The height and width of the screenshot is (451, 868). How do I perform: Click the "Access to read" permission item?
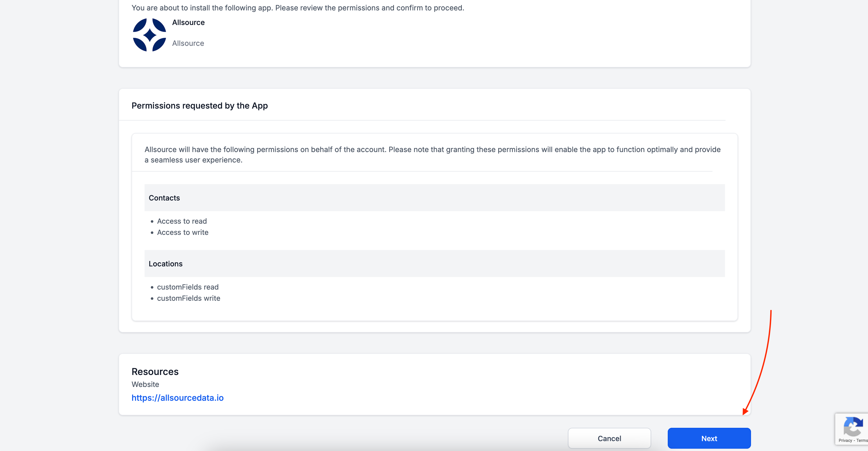click(182, 221)
